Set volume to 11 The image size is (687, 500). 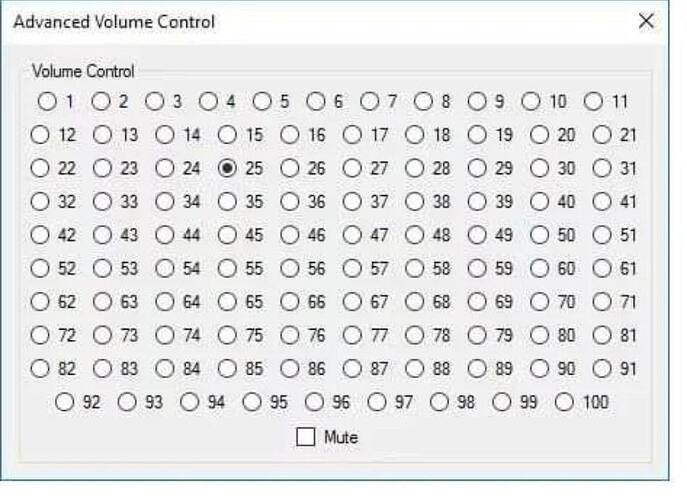594,101
